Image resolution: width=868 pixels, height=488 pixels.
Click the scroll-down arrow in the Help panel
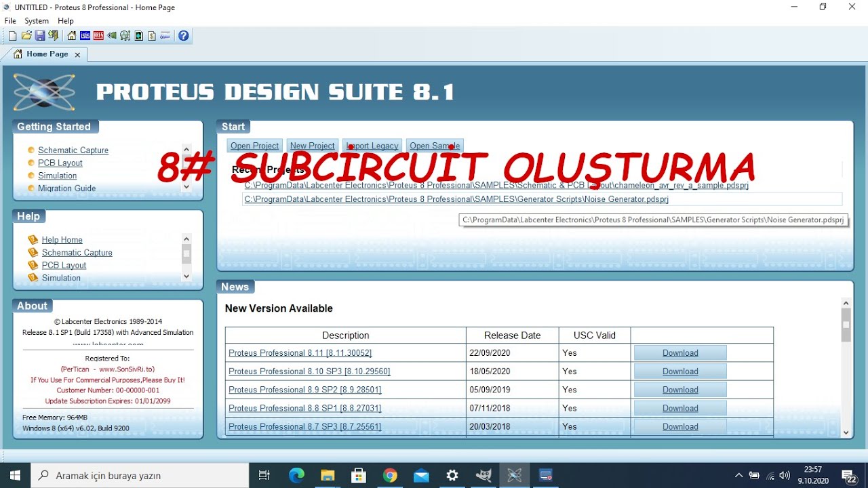click(x=186, y=277)
